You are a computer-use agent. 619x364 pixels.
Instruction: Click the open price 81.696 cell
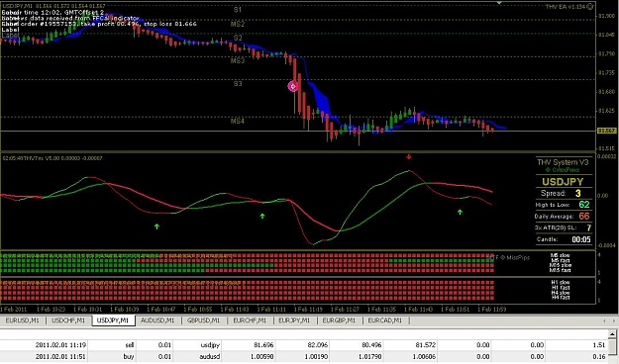[x=263, y=345]
